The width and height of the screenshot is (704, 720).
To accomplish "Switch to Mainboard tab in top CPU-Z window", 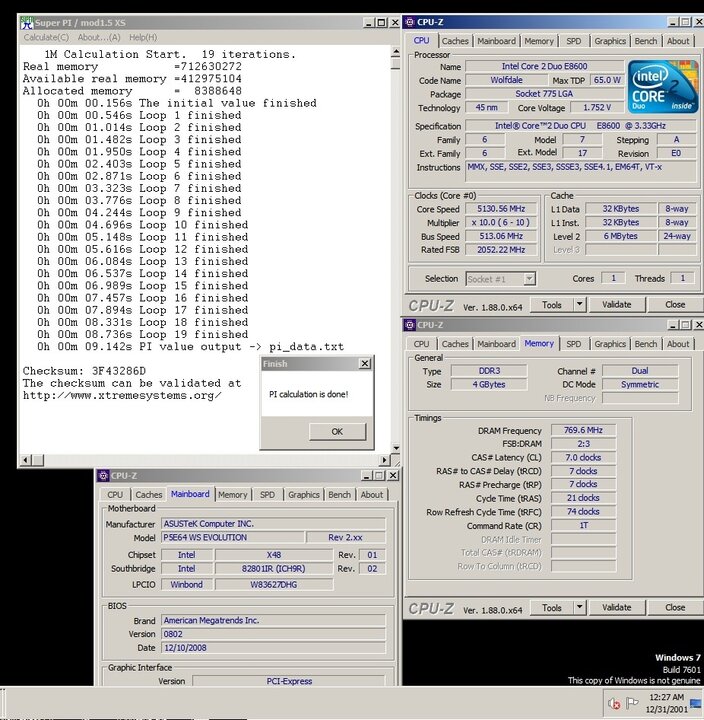I will (x=496, y=41).
